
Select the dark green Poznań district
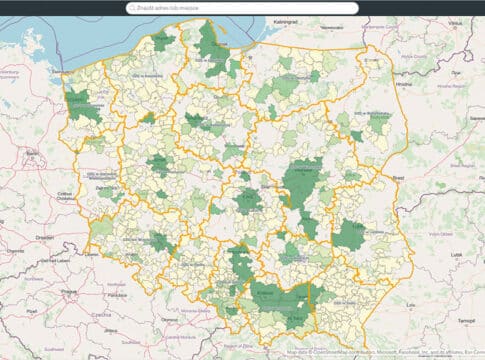pos(160,165)
